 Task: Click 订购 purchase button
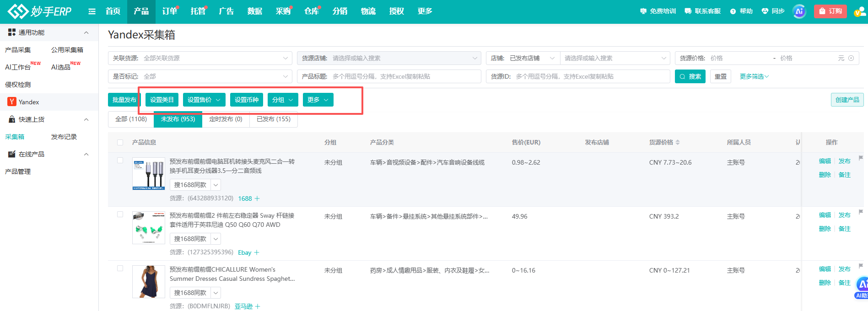(x=830, y=11)
